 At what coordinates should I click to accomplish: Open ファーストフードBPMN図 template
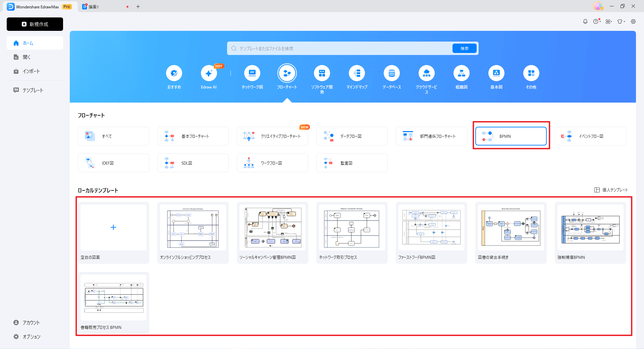pyautogui.click(x=431, y=233)
